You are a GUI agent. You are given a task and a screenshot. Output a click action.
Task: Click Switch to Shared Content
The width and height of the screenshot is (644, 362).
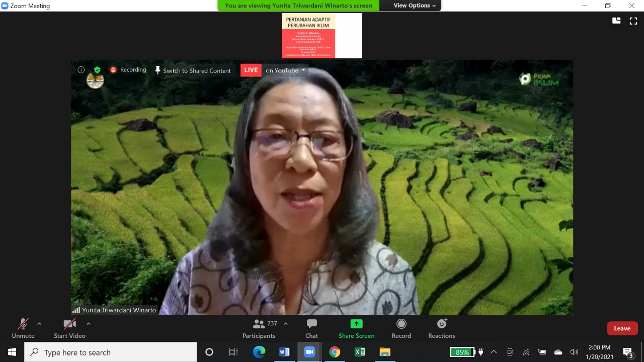193,70
